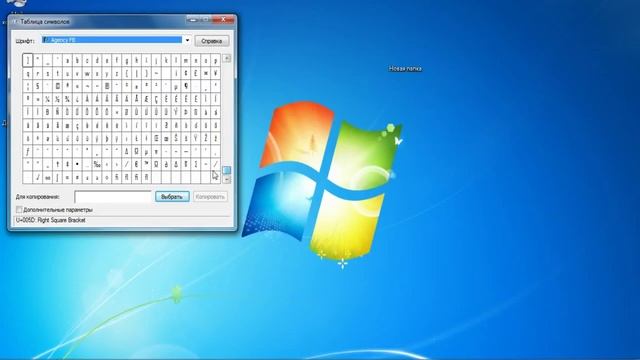The height and width of the screenshot is (360, 640).
Task: Minimize the Таблица символов window
Action: 193,19
